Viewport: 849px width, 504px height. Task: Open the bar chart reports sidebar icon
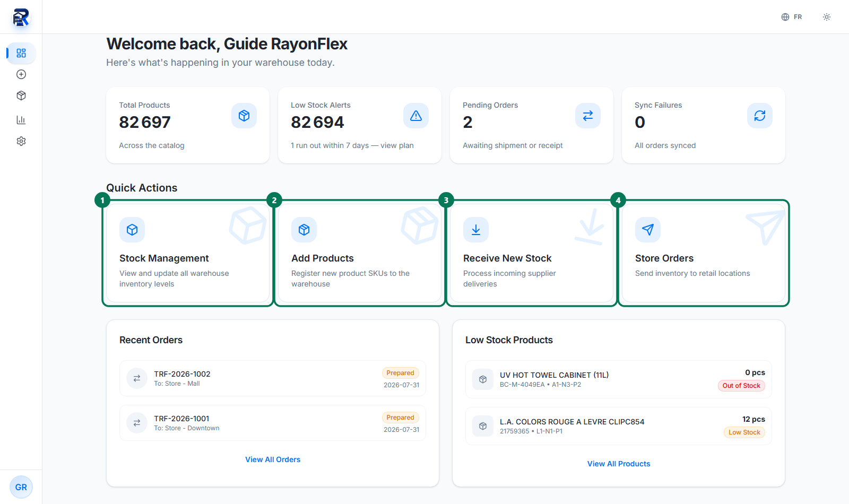click(21, 120)
